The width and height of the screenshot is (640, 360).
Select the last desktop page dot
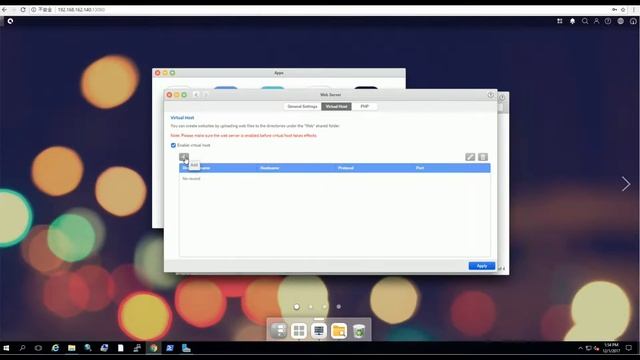(338, 307)
